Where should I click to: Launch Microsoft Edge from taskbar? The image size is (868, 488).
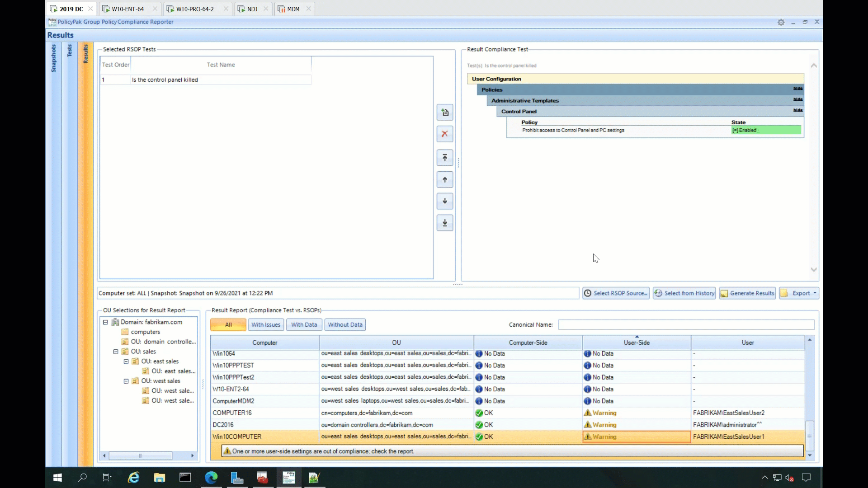[x=211, y=478]
